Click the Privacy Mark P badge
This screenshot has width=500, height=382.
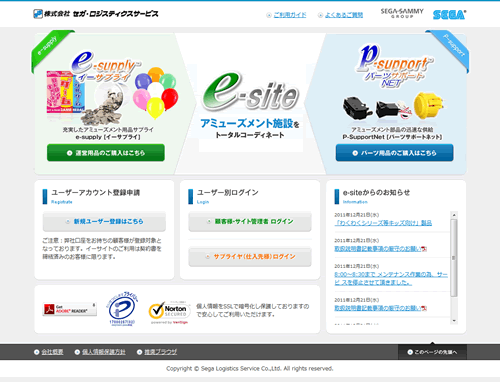(122, 309)
